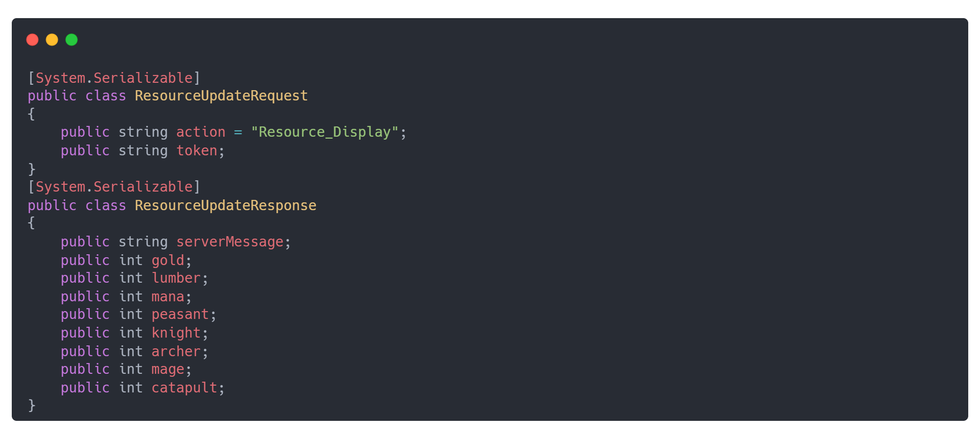This screenshot has height=438, width=980.
Task: Click the peasant field name
Action: 180,315
